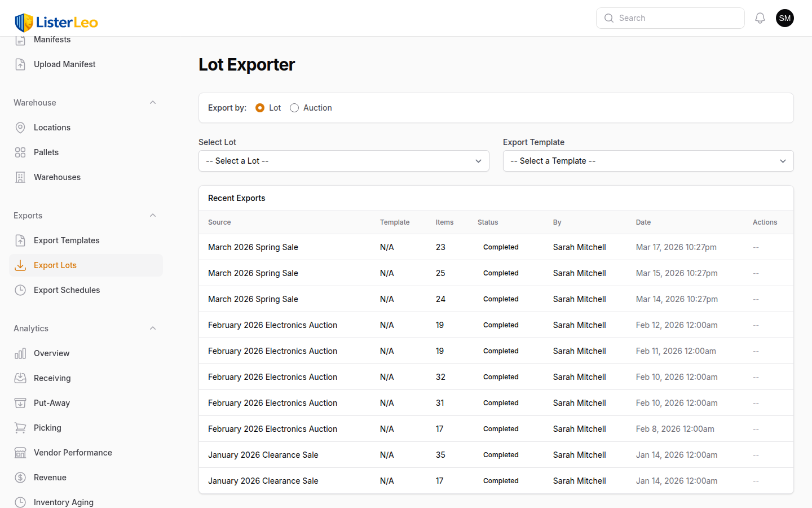The height and width of the screenshot is (508, 812).
Task: Open Export Templates via its document icon
Action: pos(20,240)
